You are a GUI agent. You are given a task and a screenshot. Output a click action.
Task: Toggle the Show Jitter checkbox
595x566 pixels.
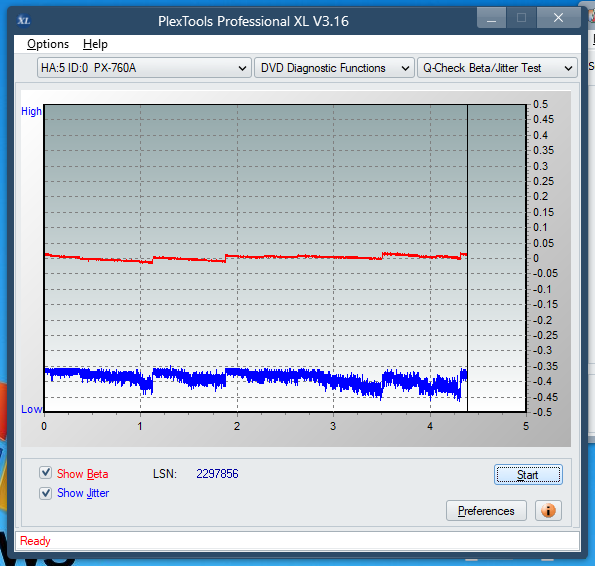46,493
